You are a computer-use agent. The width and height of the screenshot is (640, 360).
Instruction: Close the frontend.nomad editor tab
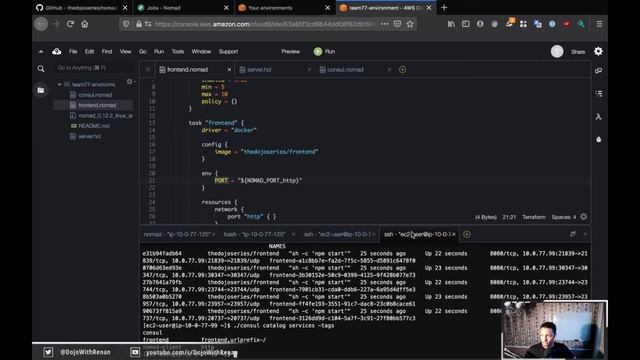(x=229, y=70)
